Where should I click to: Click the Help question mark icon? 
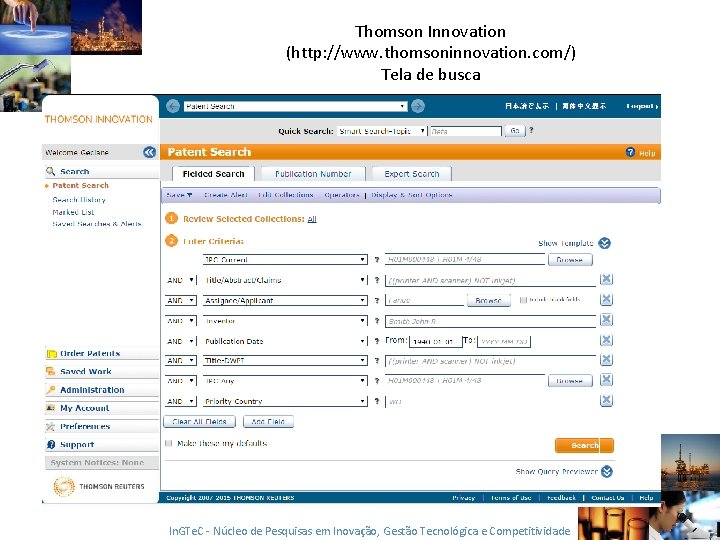click(x=630, y=152)
